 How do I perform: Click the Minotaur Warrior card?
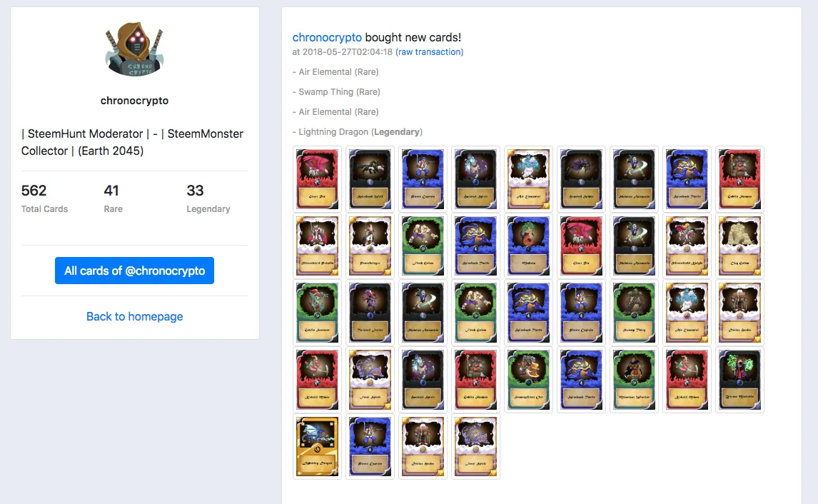(x=634, y=380)
